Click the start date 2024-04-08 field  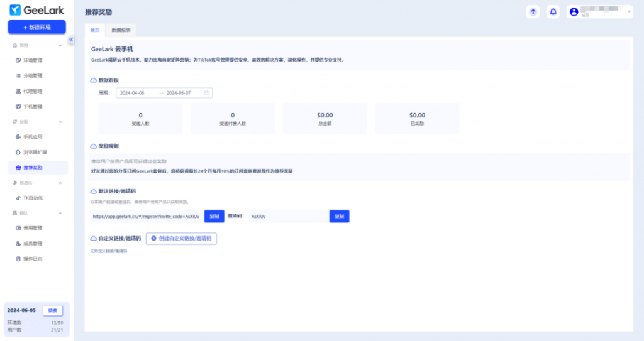coord(133,93)
